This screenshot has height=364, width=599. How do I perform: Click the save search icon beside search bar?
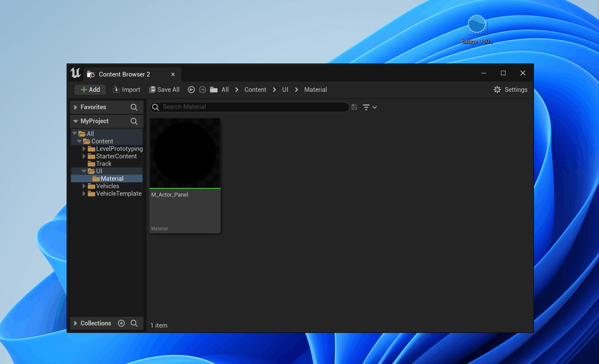(354, 107)
